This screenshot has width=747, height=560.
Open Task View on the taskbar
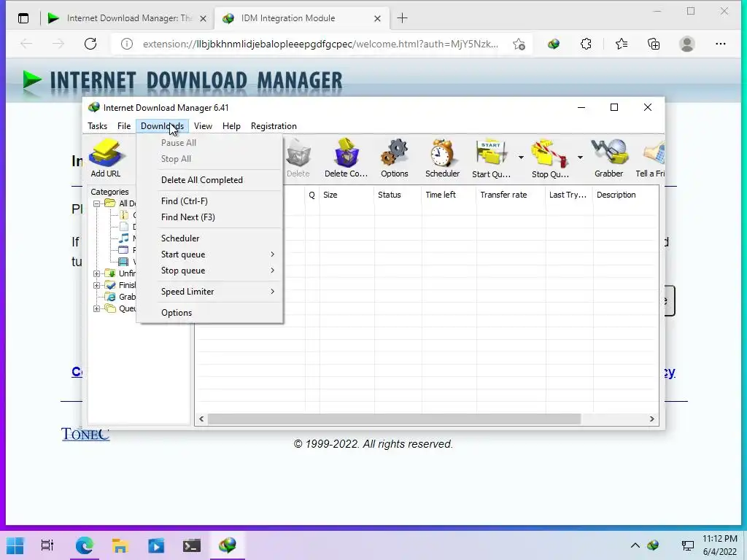47,545
